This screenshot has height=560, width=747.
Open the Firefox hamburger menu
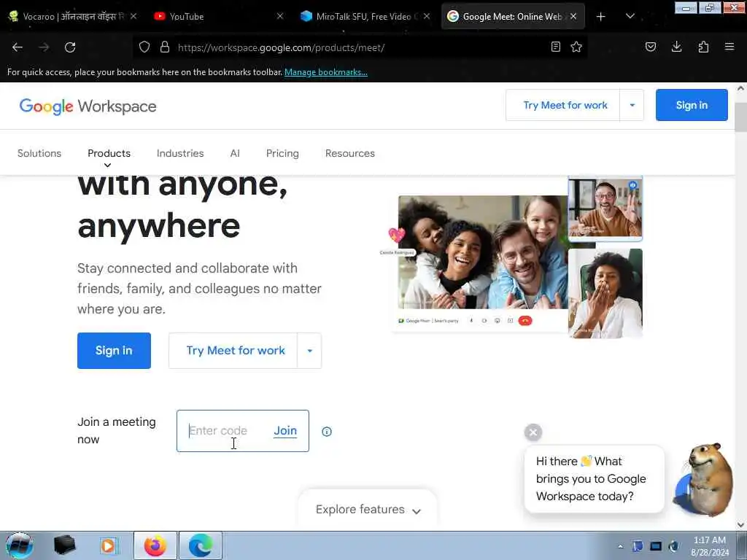(x=729, y=47)
